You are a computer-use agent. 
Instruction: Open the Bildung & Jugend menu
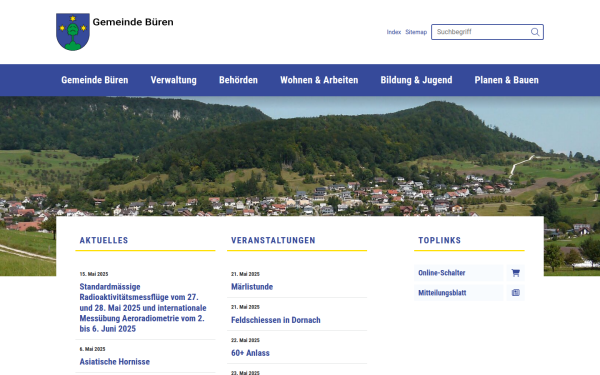pos(416,80)
